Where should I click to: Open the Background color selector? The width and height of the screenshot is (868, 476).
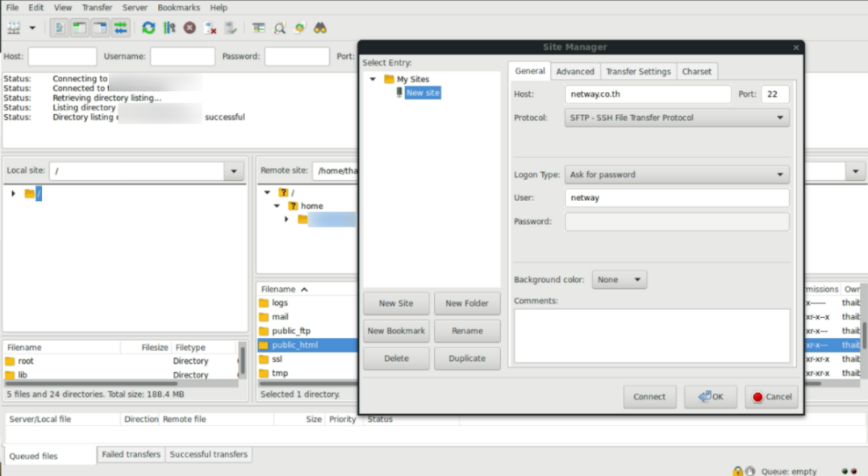[x=619, y=279]
